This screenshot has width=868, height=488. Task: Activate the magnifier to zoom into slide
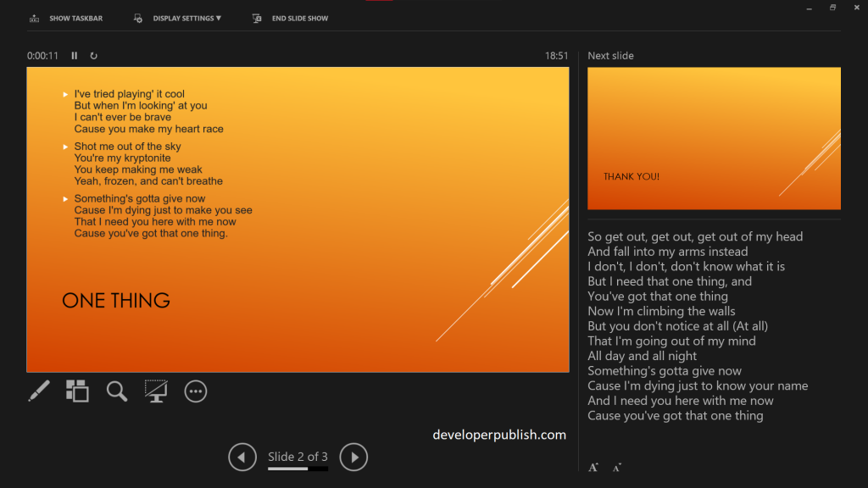tap(117, 391)
